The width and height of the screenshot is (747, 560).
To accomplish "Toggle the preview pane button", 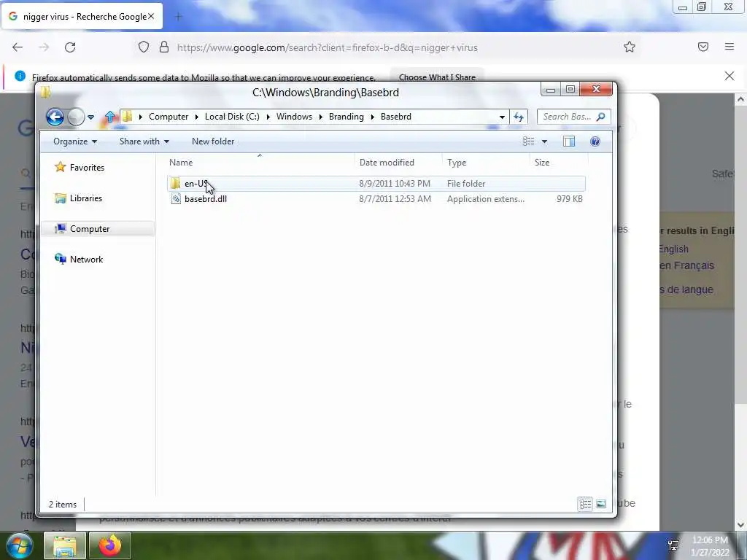I will click(x=569, y=141).
